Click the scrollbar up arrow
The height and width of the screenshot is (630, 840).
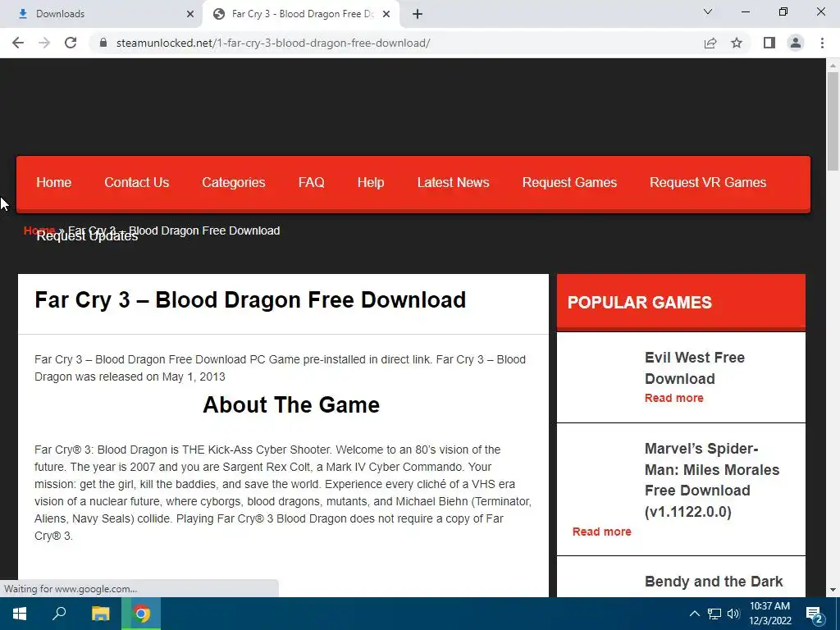(833, 66)
